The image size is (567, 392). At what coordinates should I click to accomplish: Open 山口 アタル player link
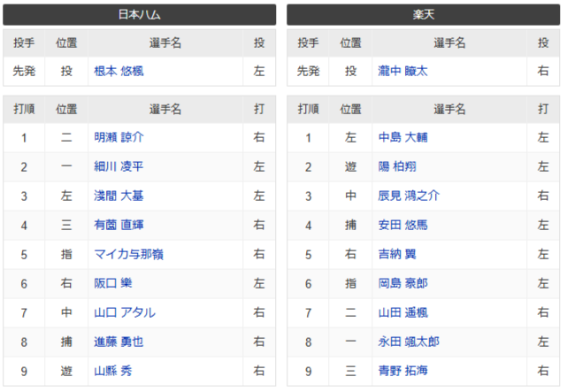[x=124, y=313]
